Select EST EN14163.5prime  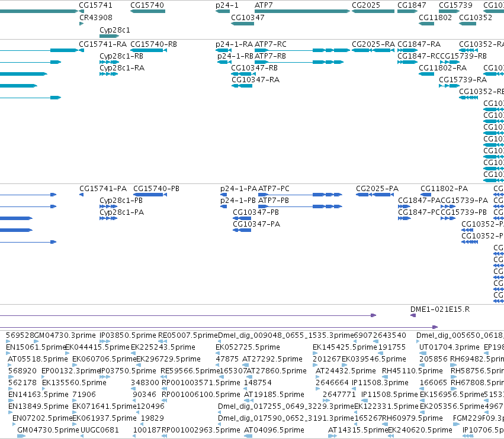(x=38, y=395)
